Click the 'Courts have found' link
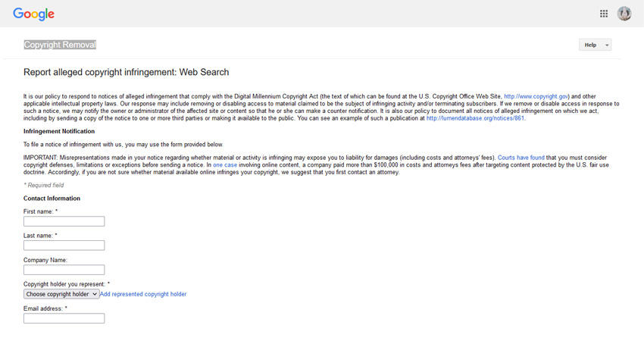Viewport: 644px width, 341px height. [x=521, y=158]
